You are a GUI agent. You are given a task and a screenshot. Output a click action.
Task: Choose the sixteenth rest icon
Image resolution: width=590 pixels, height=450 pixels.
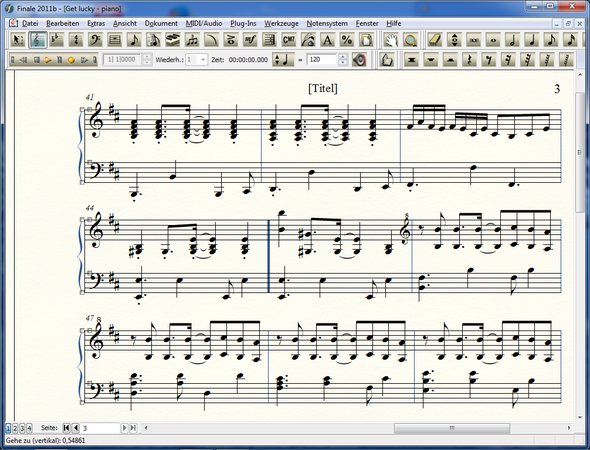tap(508, 60)
